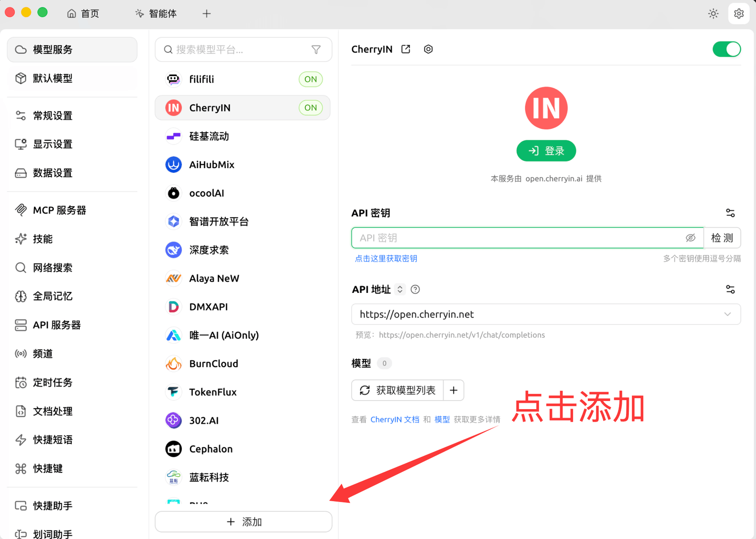Click CherryIN ON status badge
The height and width of the screenshot is (539, 756).
tap(310, 108)
